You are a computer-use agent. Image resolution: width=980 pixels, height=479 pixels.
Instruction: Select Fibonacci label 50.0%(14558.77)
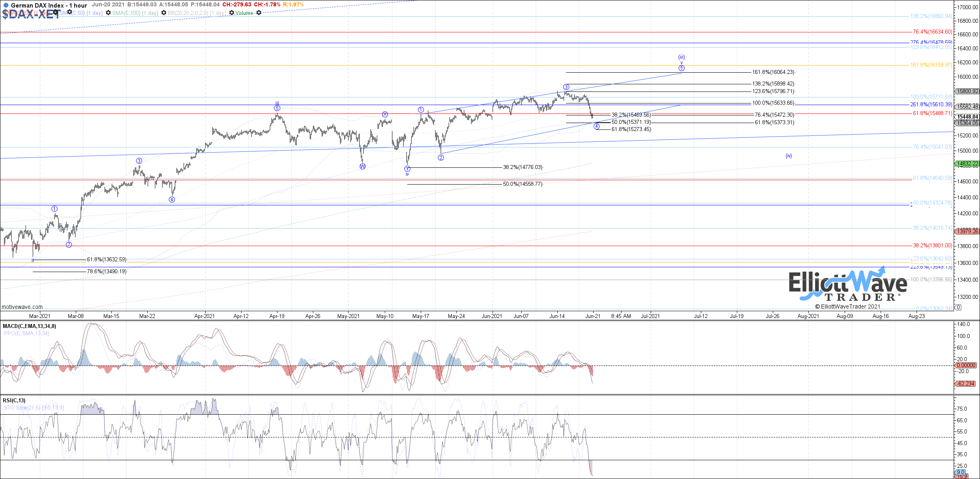pyautogui.click(x=523, y=184)
